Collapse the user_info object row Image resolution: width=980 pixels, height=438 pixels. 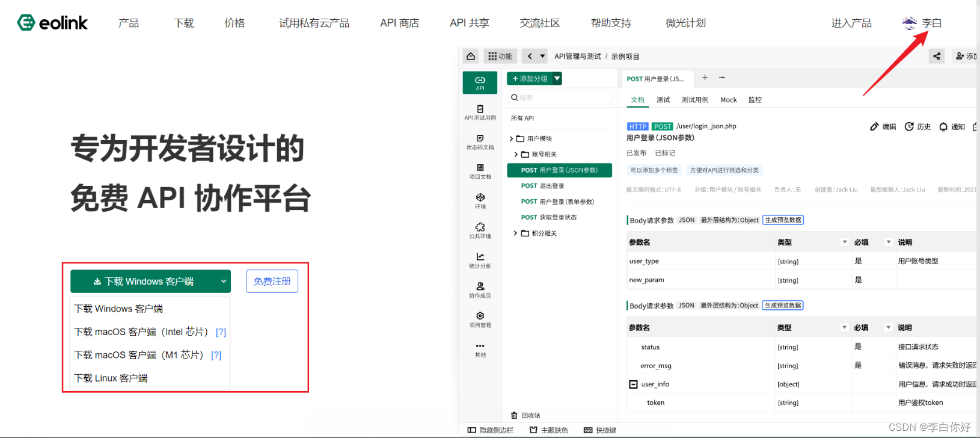(x=633, y=384)
